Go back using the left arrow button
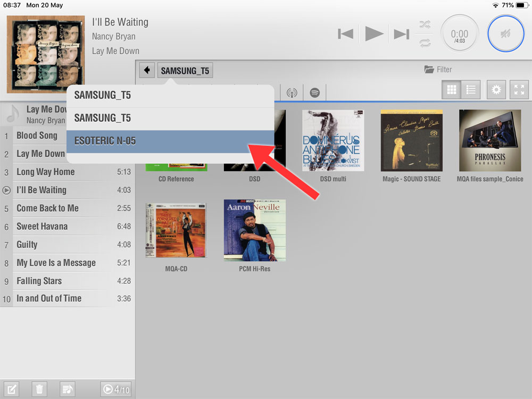This screenshot has height=399, width=532. pyautogui.click(x=147, y=70)
